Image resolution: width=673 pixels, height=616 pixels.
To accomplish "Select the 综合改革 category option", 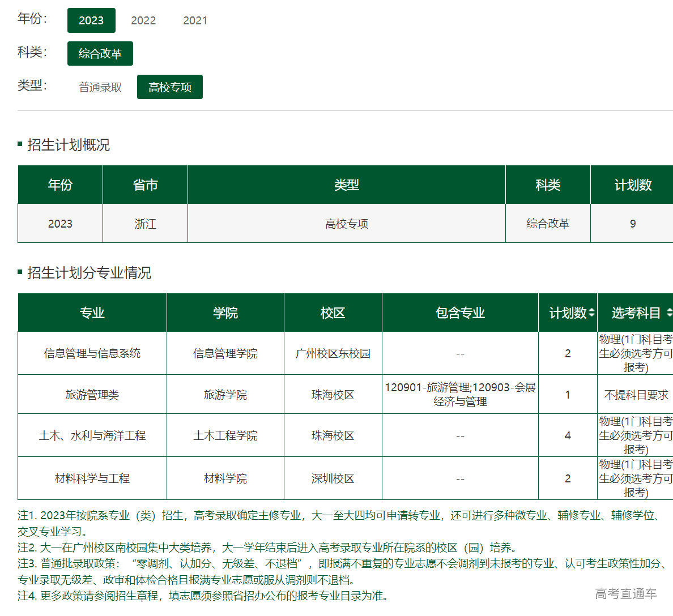I will 100,54.
